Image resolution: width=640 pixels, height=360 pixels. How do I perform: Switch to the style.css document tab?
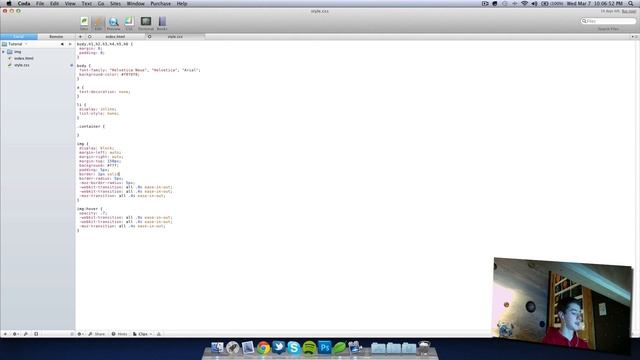(x=175, y=37)
